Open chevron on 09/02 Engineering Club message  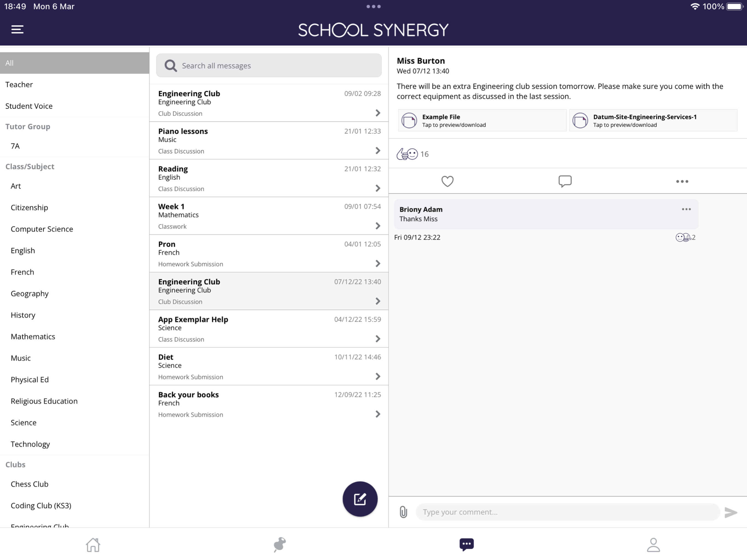[x=378, y=113]
